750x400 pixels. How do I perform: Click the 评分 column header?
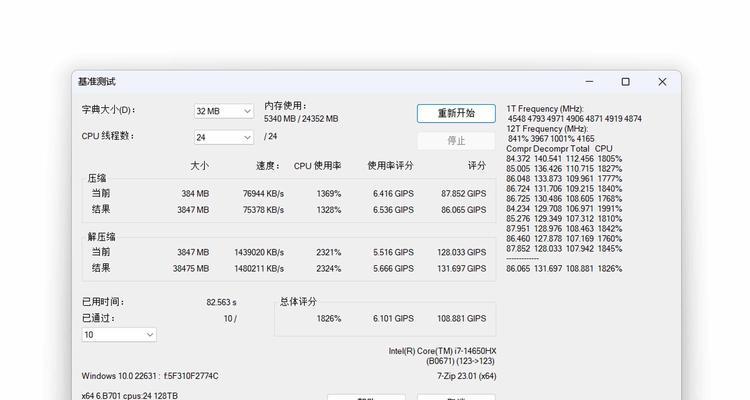(x=476, y=166)
